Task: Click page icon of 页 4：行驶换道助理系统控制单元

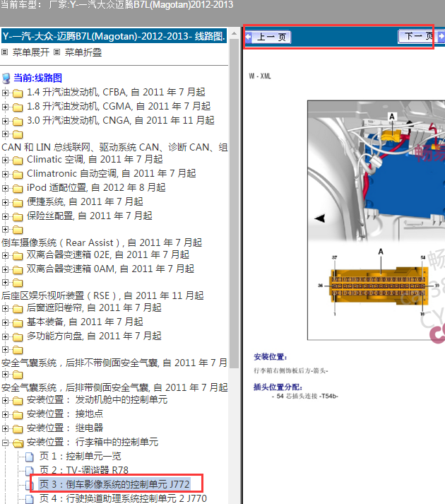Action: (30, 499)
